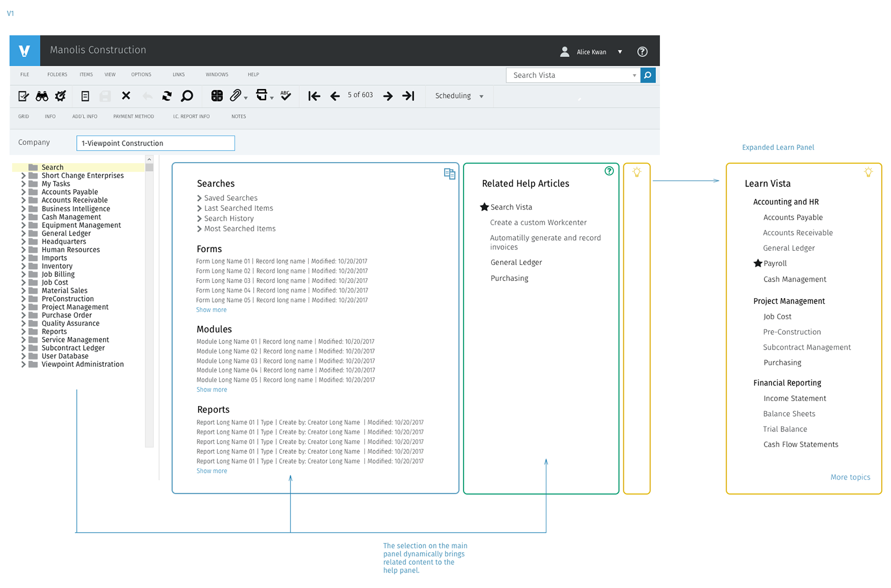Click the paperclip attachments icon

point(236,96)
